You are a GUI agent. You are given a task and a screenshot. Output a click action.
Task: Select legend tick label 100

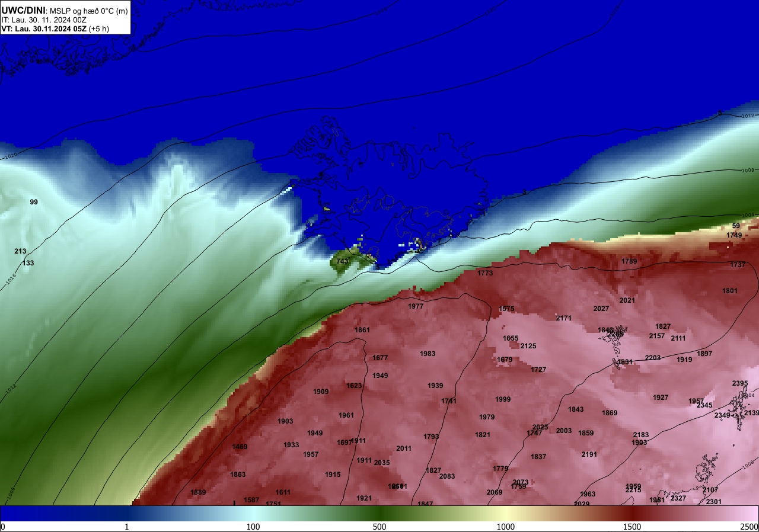click(253, 527)
